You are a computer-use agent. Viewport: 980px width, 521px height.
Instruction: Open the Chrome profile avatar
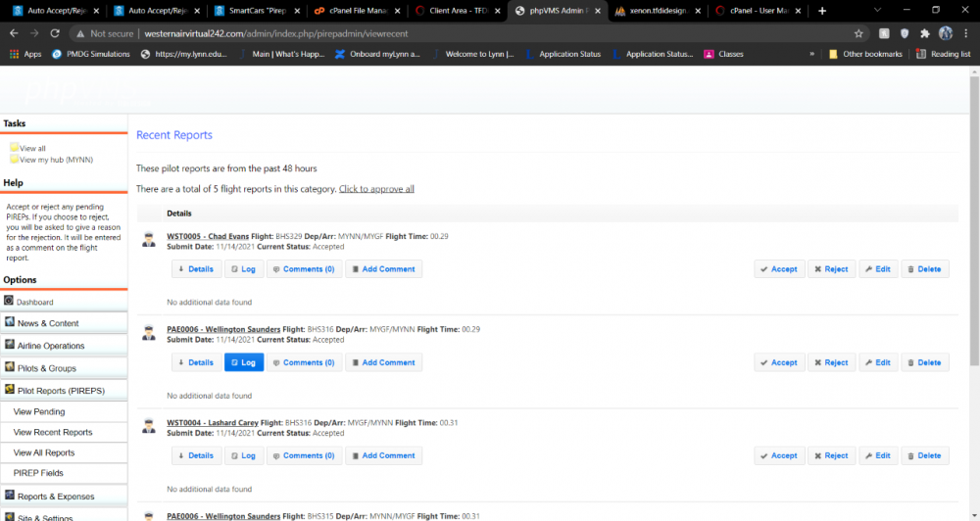pos(946,33)
